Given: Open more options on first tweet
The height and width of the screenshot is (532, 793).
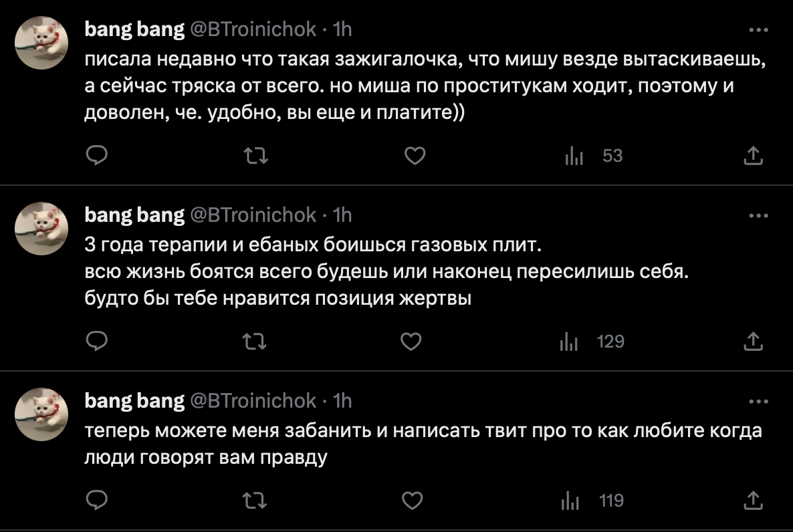Looking at the screenshot, I should coord(758,30).
